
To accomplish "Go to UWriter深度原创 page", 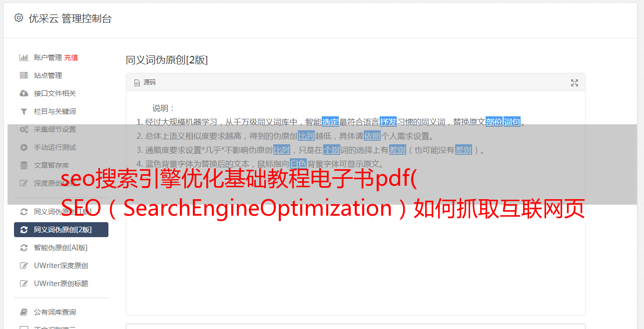I will pos(61,266).
